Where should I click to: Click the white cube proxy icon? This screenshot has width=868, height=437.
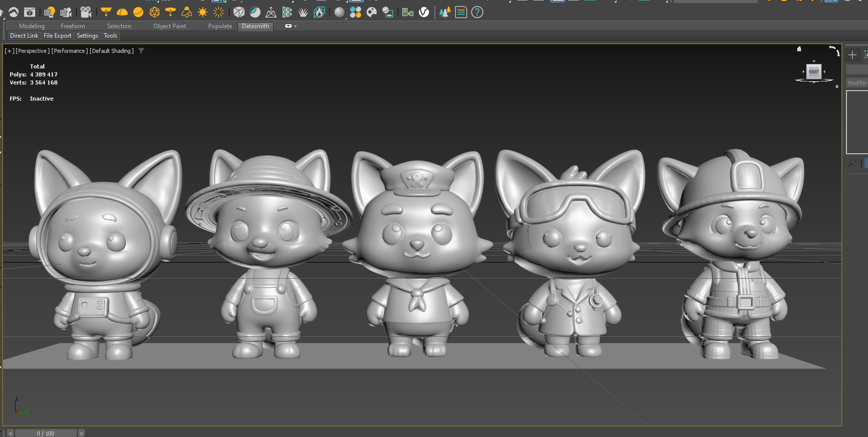[239, 12]
